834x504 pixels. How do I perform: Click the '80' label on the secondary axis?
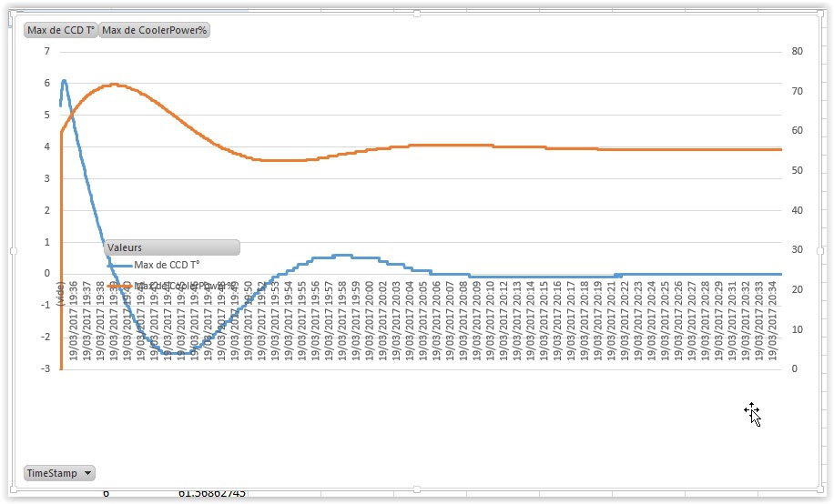point(797,51)
